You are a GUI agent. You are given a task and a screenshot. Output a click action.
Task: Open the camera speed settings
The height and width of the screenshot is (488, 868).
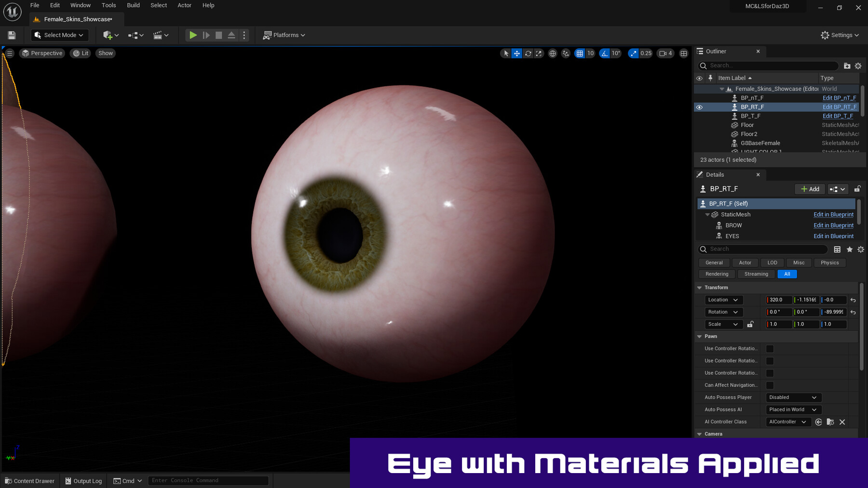(x=665, y=53)
